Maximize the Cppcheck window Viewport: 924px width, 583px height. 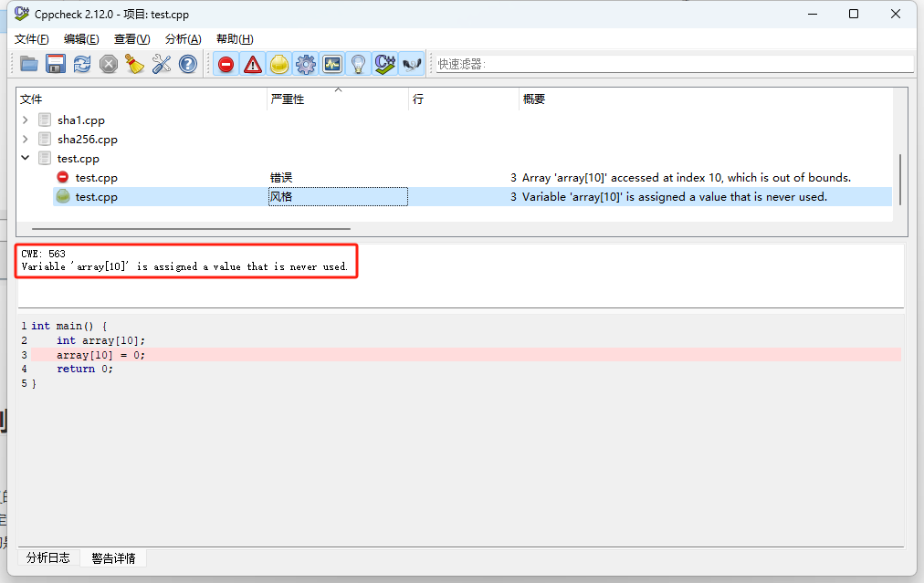click(x=854, y=14)
